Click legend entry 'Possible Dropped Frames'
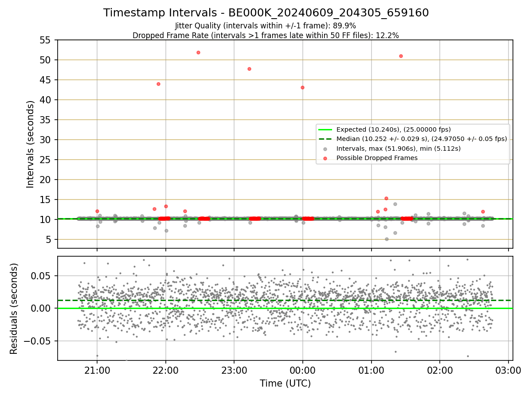Screen dimensions: 532x399 point(377,158)
